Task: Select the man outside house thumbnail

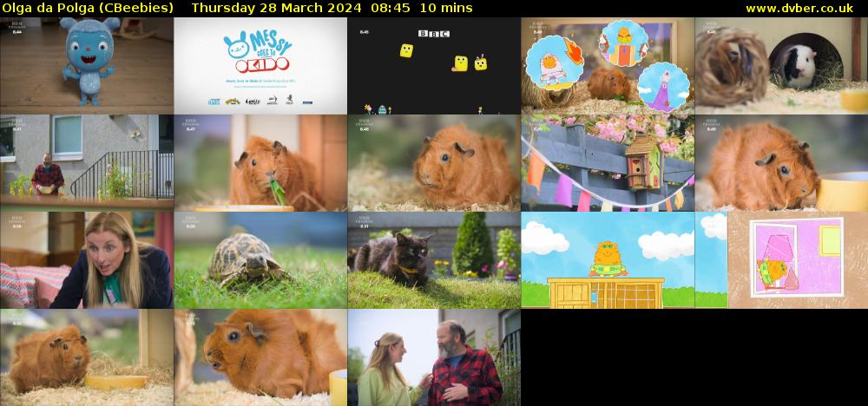Action: coord(87,162)
